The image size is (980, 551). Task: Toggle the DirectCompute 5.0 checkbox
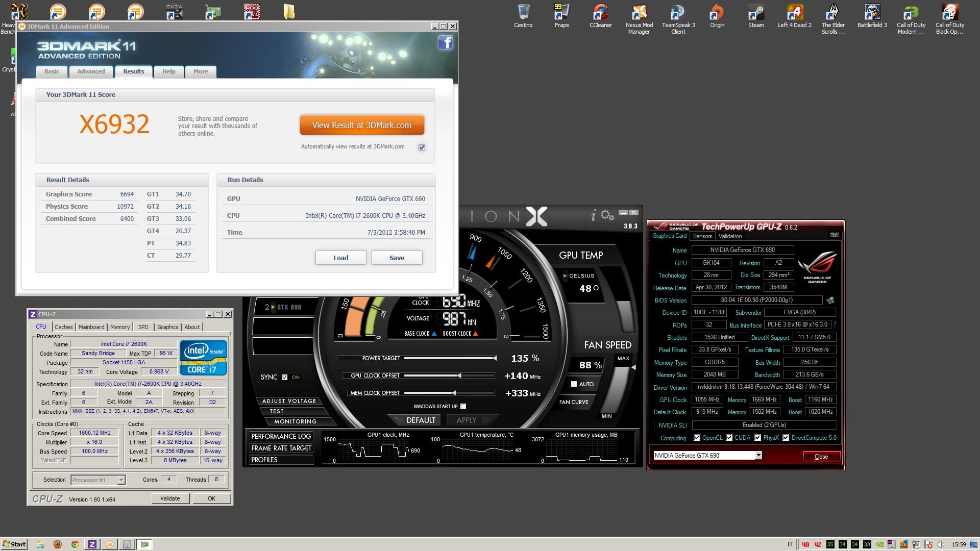(x=786, y=438)
